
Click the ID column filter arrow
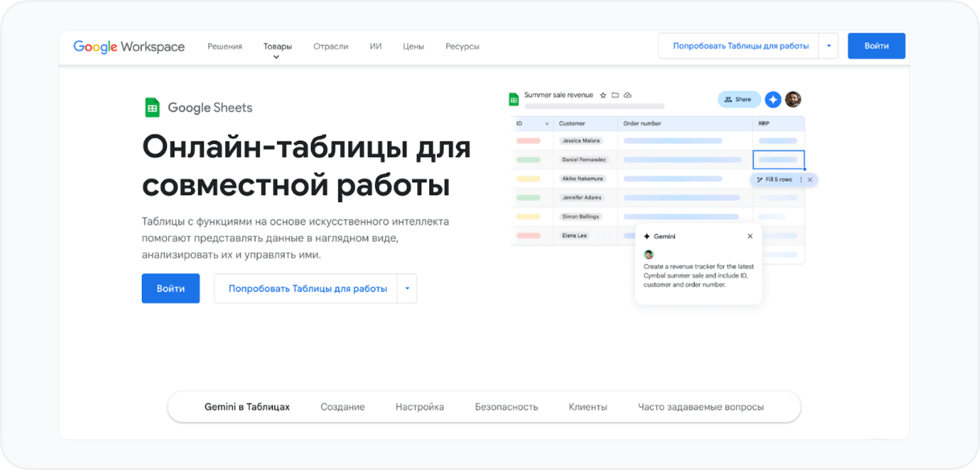(x=547, y=124)
